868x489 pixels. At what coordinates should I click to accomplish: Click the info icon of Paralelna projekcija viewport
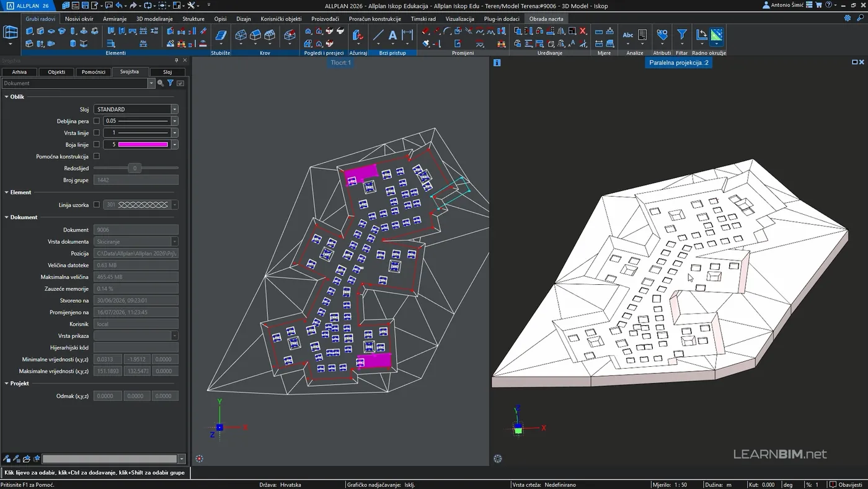497,63
